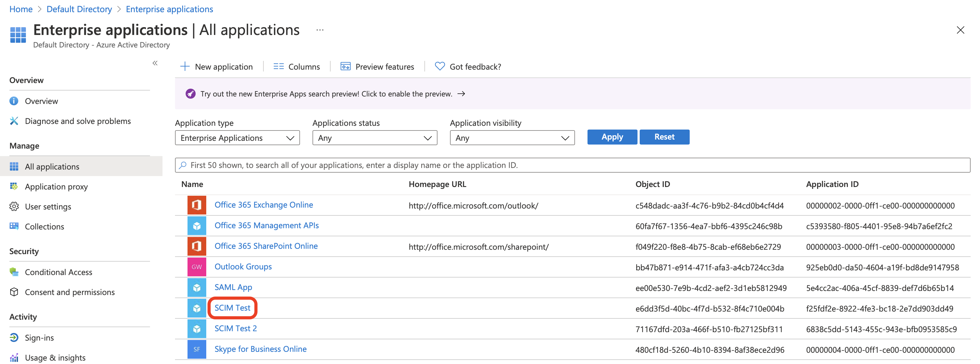Click the Sign-ins icon
This screenshot has width=980, height=364.
click(x=14, y=338)
